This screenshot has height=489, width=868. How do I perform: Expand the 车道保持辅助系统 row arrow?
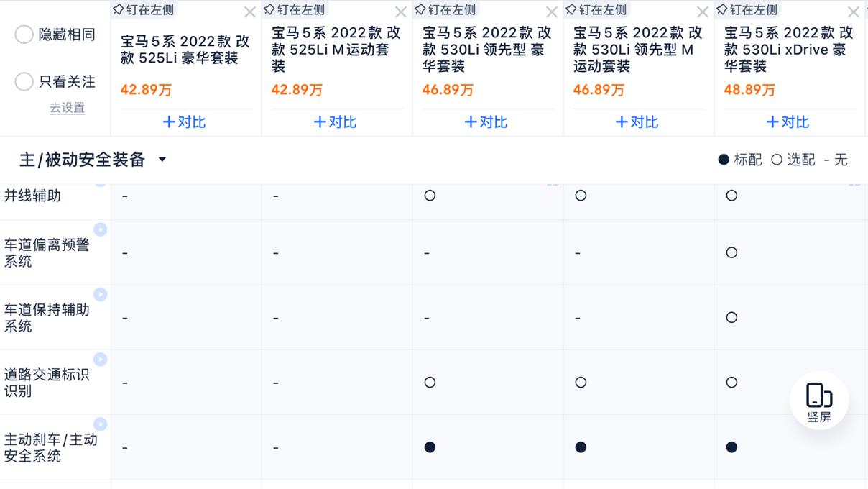tap(101, 293)
